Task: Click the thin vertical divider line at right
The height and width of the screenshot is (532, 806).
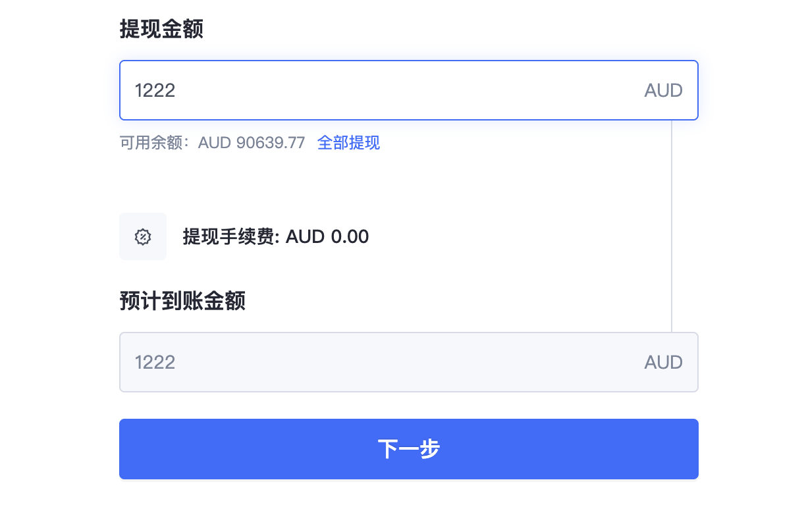Action: 672,226
